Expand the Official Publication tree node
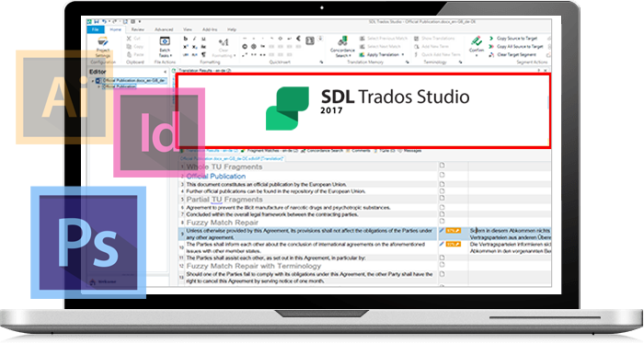644x344 pixels. point(98,86)
